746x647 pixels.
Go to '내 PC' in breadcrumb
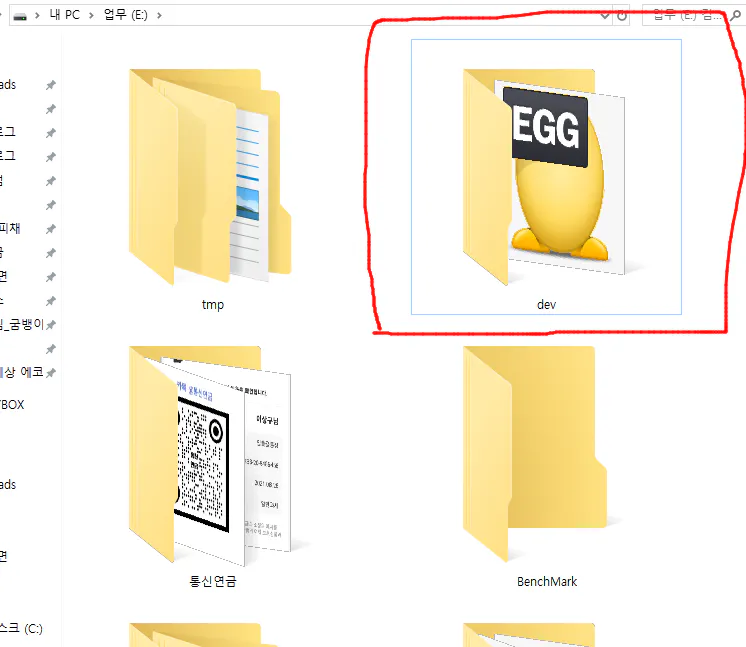[65, 15]
